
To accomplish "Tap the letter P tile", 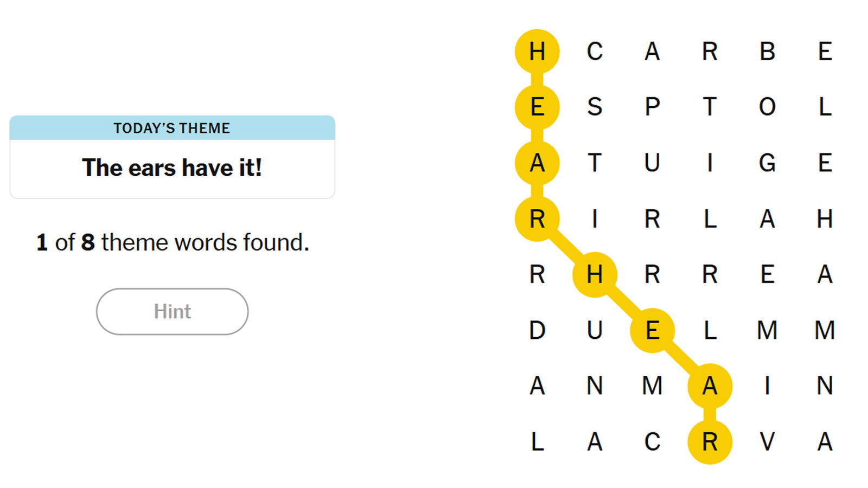I will tap(652, 107).
